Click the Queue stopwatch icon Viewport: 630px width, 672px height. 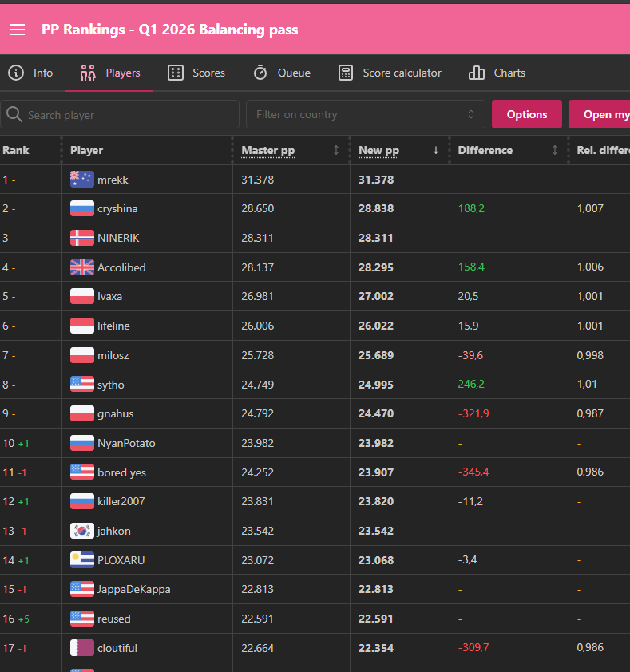pos(260,73)
